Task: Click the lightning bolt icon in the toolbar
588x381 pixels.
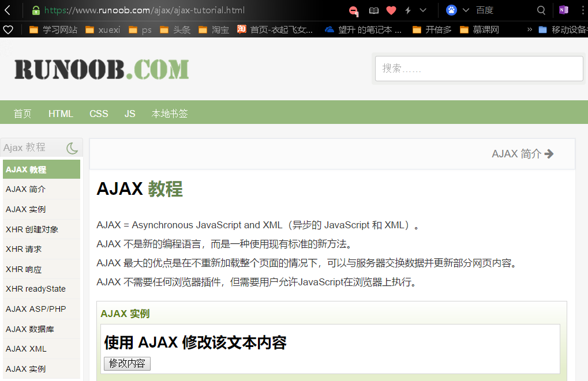Action: [x=408, y=10]
